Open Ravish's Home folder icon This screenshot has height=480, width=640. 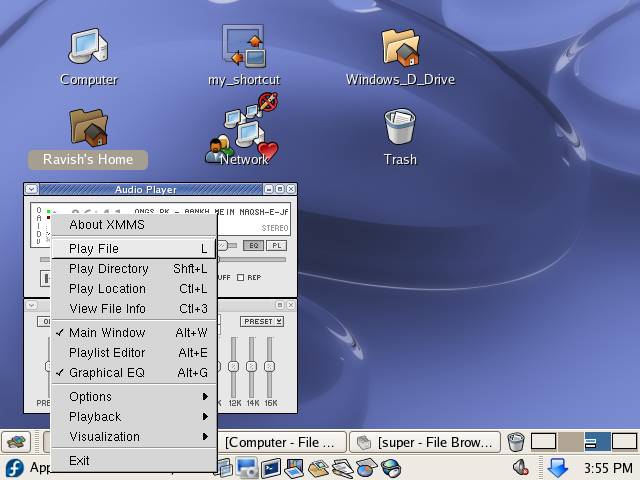coord(88,128)
